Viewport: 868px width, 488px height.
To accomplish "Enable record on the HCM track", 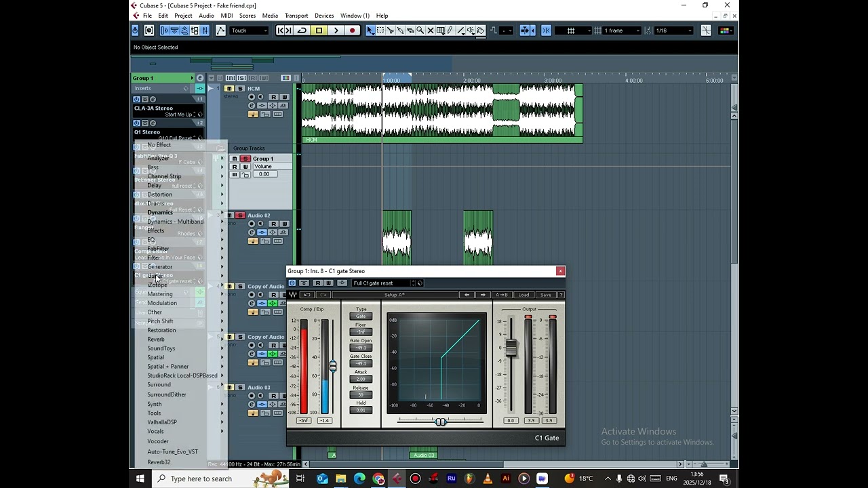I will point(252,97).
